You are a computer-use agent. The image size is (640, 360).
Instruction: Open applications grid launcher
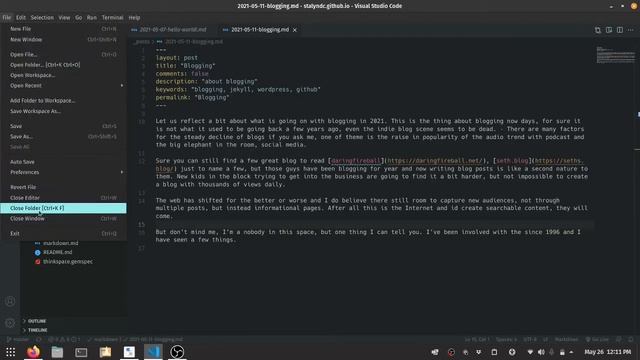pyautogui.click(x=10, y=352)
